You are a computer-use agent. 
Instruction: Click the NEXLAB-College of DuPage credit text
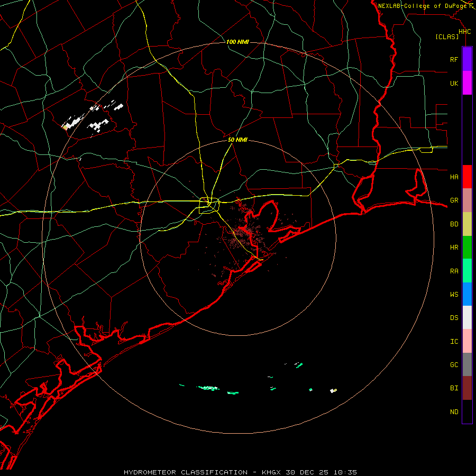422,6
